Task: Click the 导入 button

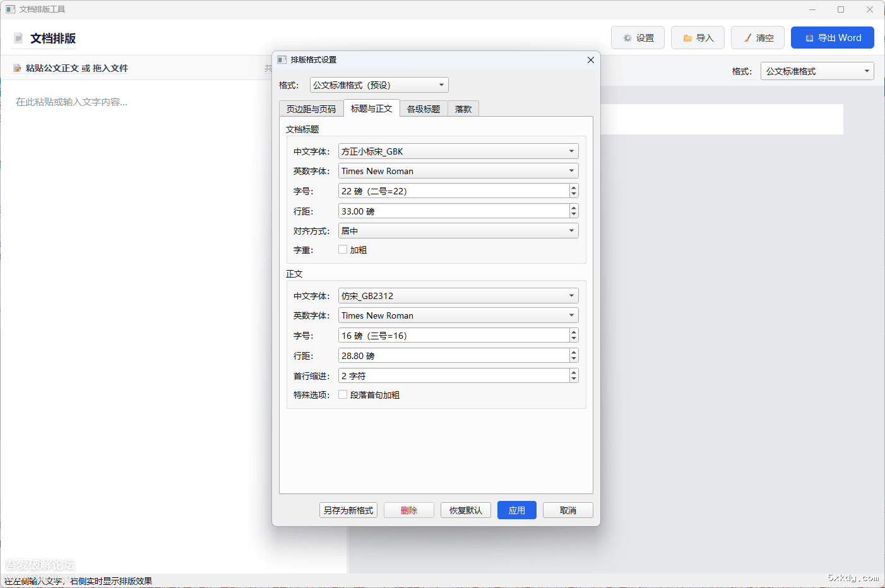Action: pyautogui.click(x=698, y=38)
